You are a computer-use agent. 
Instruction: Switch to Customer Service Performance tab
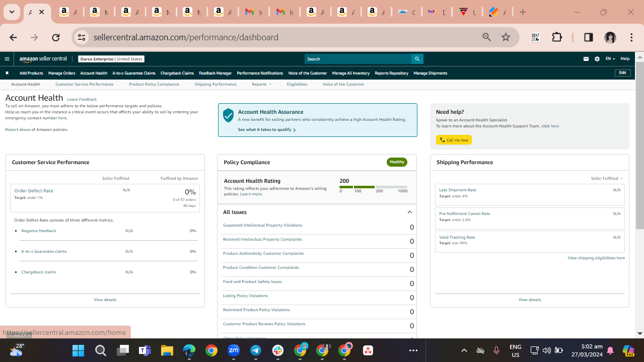tap(85, 84)
